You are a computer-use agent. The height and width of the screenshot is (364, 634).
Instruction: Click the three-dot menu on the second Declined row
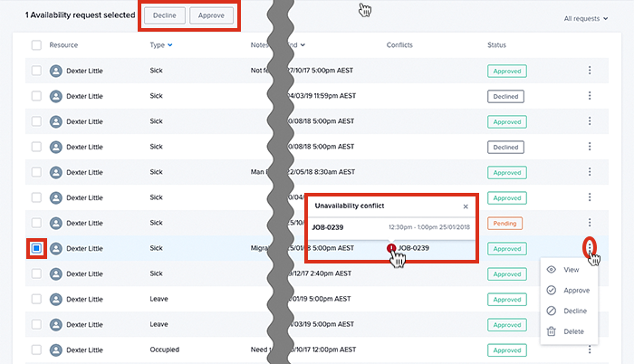[x=590, y=147]
